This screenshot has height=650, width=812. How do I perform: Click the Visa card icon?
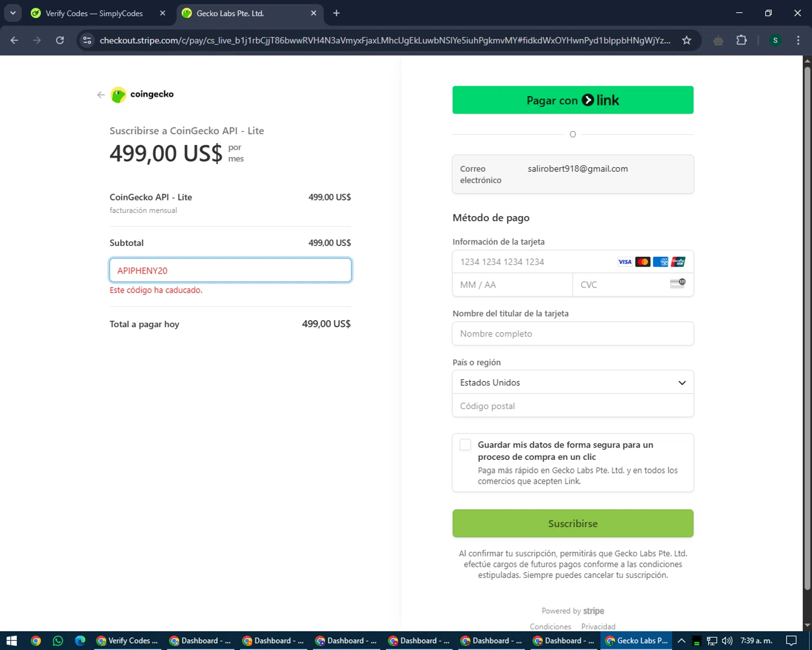click(x=625, y=262)
